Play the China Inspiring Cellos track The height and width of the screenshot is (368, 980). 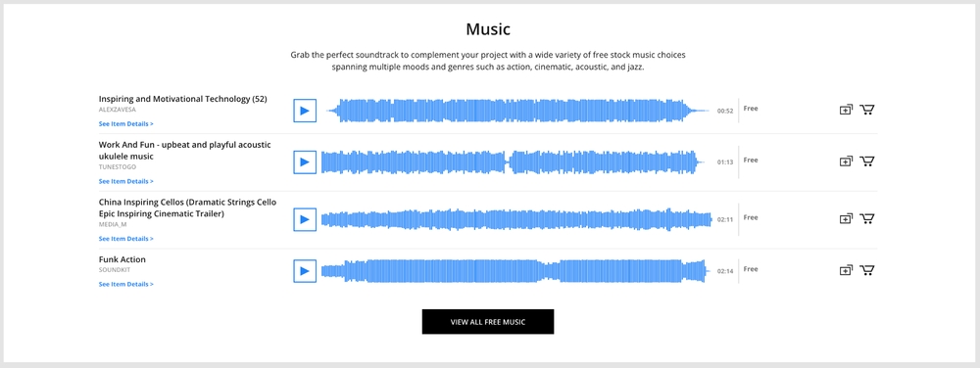(305, 219)
